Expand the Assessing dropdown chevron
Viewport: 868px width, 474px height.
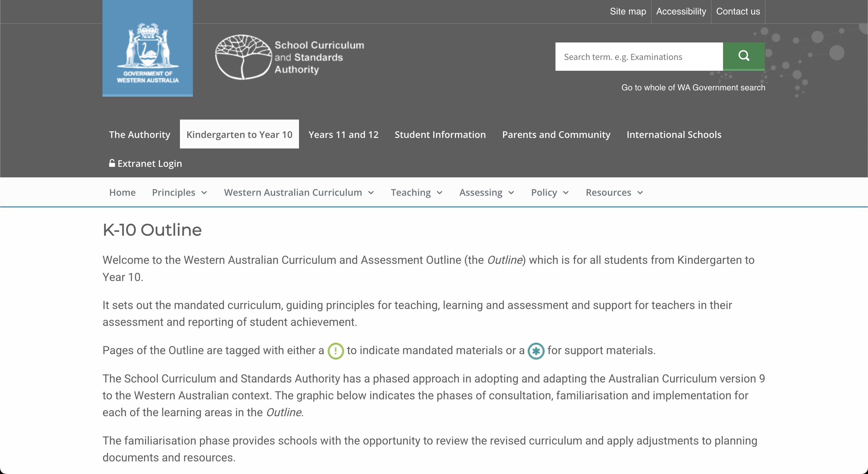click(x=511, y=192)
